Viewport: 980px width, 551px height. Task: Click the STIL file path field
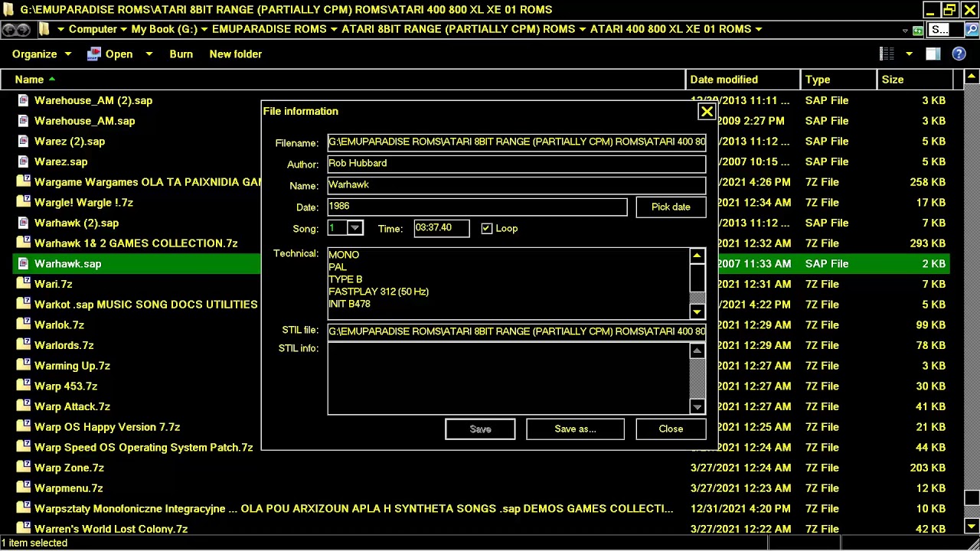(x=517, y=331)
